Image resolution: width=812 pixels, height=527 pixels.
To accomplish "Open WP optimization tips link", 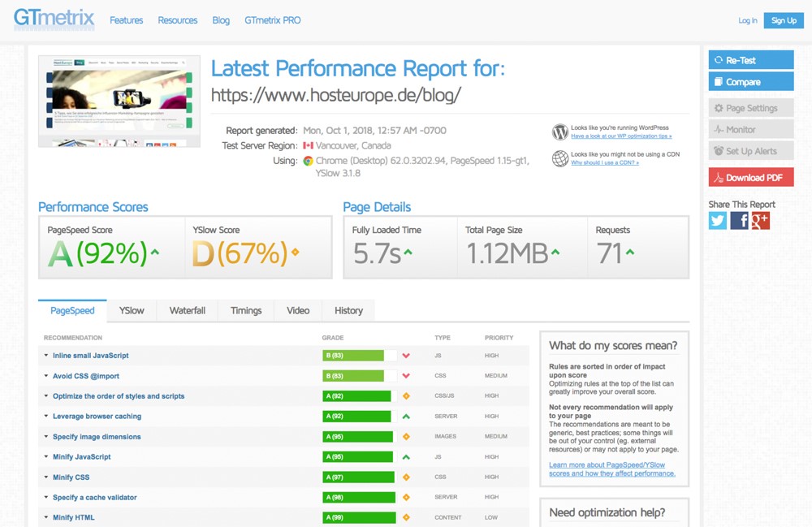I will tap(621, 136).
